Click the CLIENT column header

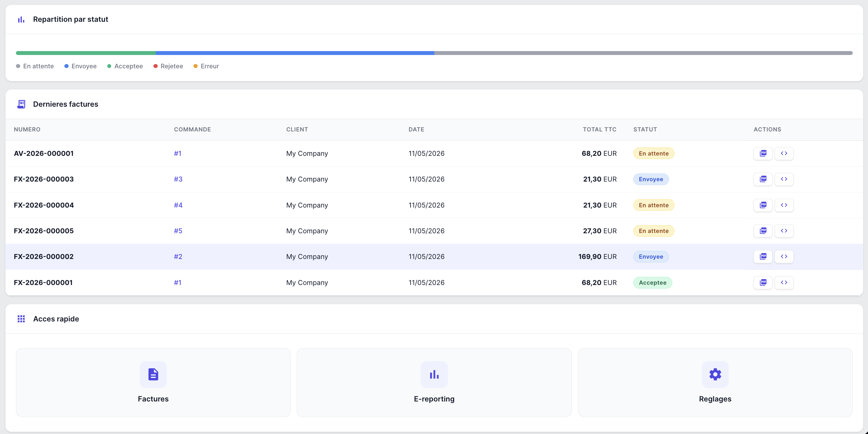pyautogui.click(x=297, y=129)
